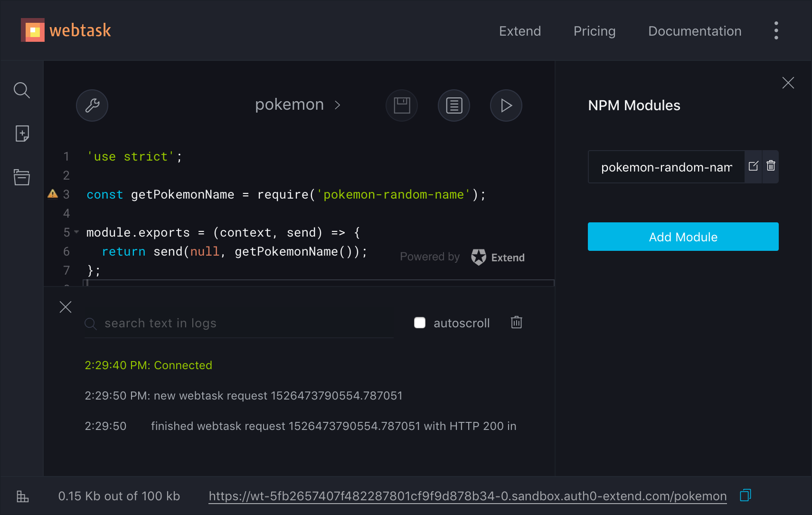Open the three-dot overflow menu
812x515 pixels.
pos(776,30)
